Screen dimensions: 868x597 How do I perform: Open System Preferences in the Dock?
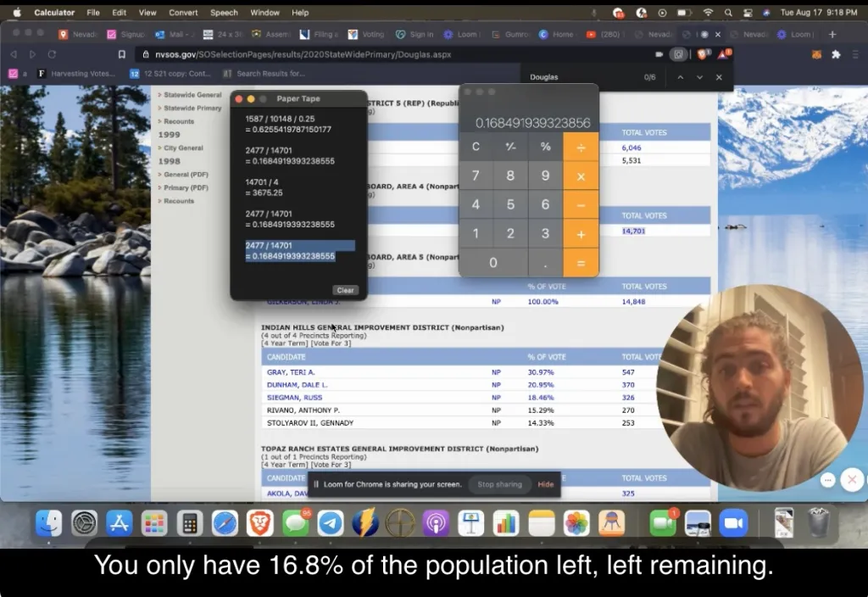point(84,522)
